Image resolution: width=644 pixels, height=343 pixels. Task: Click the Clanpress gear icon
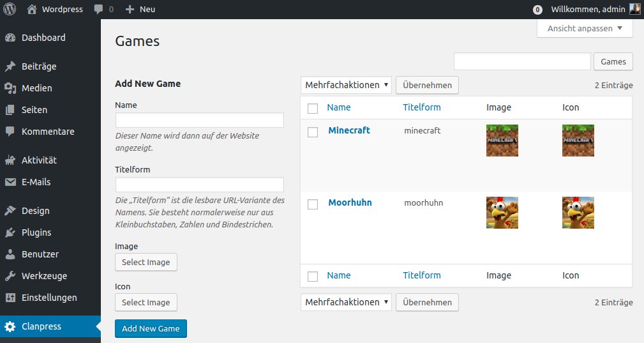click(10, 326)
